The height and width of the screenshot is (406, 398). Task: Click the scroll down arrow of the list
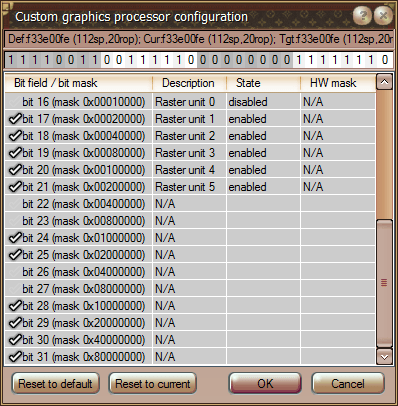pos(384,357)
